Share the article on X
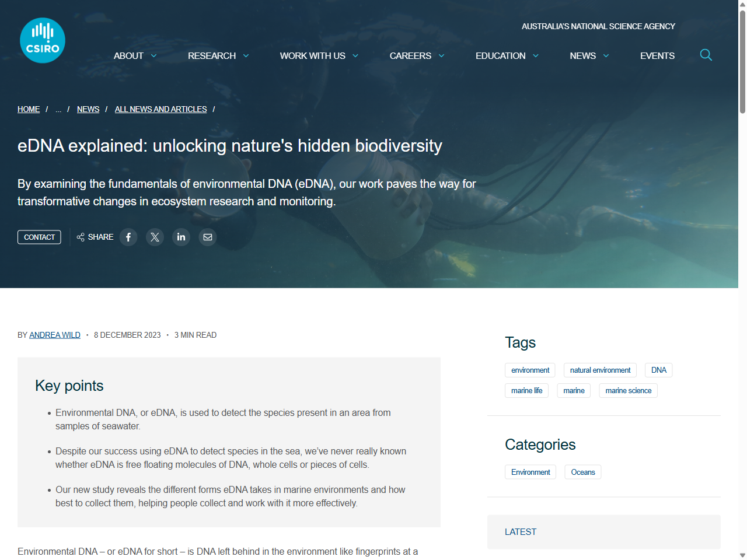This screenshot has height=560, width=747. tap(155, 237)
